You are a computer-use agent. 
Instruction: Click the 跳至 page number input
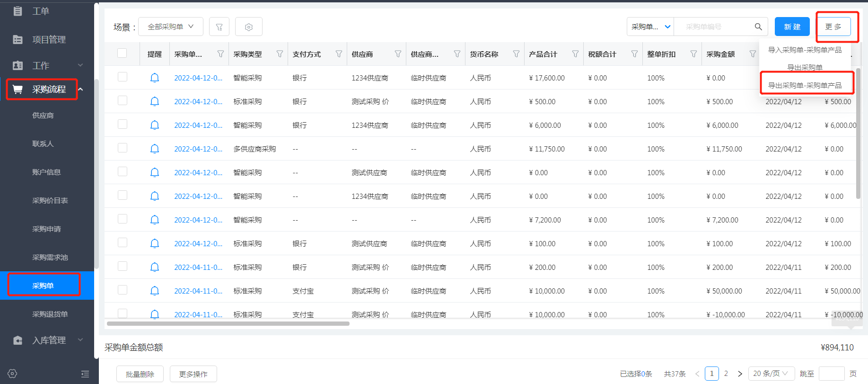click(x=832, y=374)
